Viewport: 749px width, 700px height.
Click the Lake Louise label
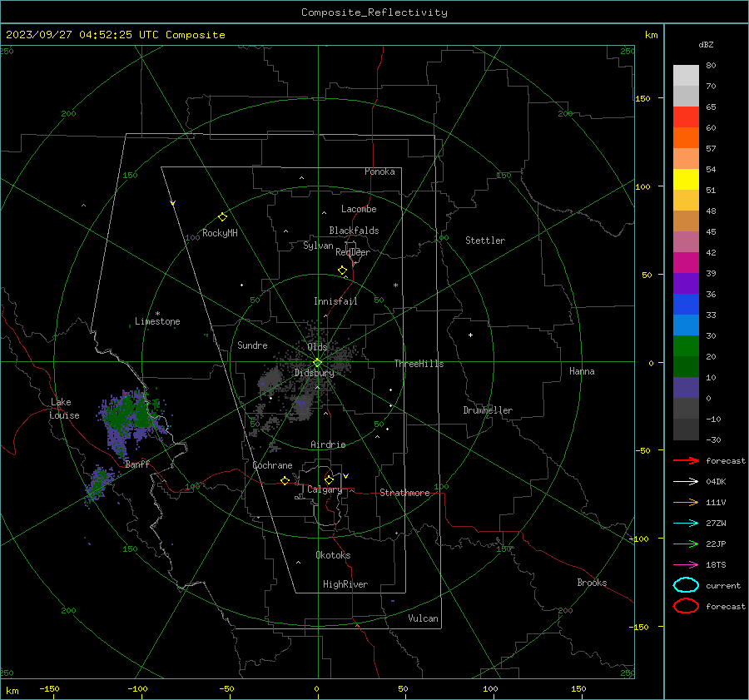pos(65,409)
